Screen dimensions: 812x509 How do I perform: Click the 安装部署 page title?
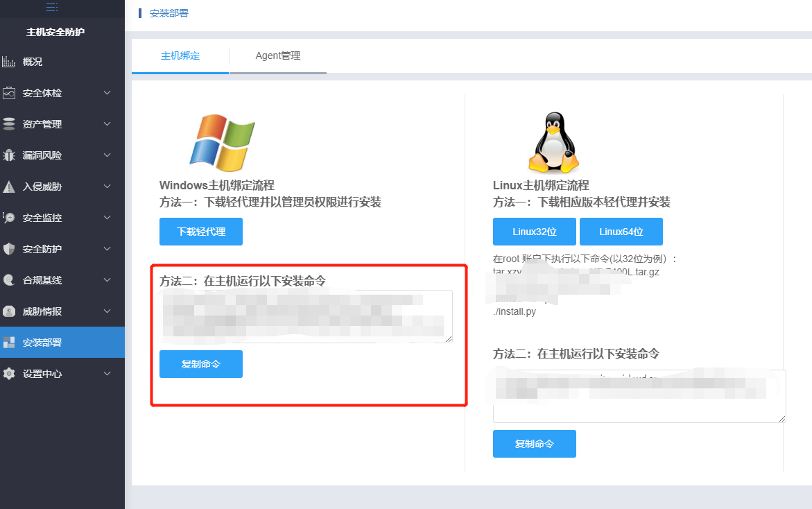169,13
